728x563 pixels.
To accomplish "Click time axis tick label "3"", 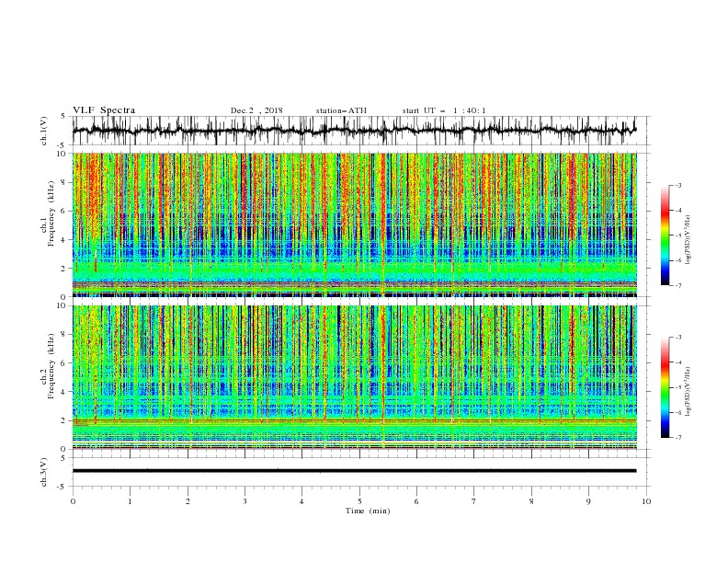I will [x=245, y=501].
